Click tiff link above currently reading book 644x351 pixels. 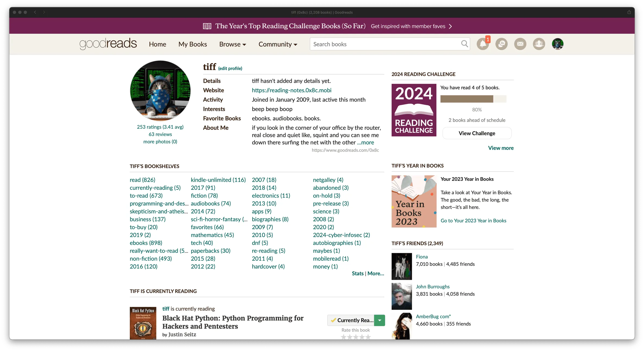tap(166, 309)
